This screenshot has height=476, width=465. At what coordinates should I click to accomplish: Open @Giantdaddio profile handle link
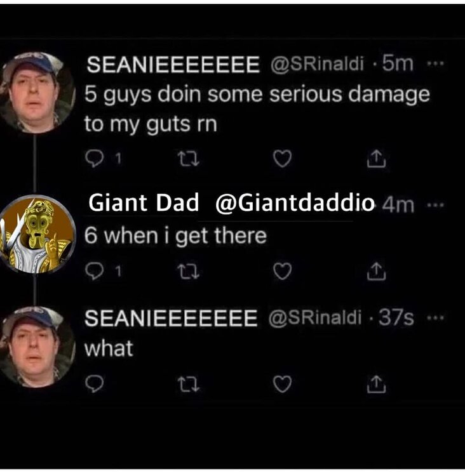[x=295, y=204]
